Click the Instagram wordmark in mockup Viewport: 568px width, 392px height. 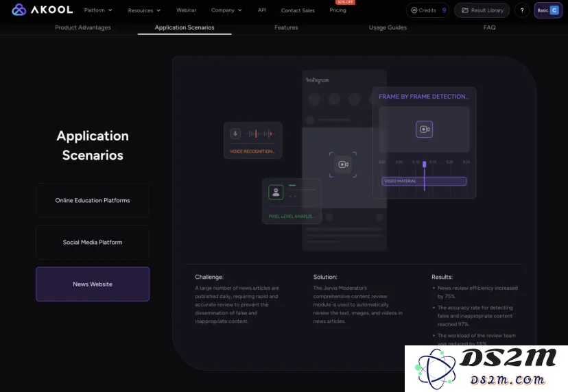(318, 80)
